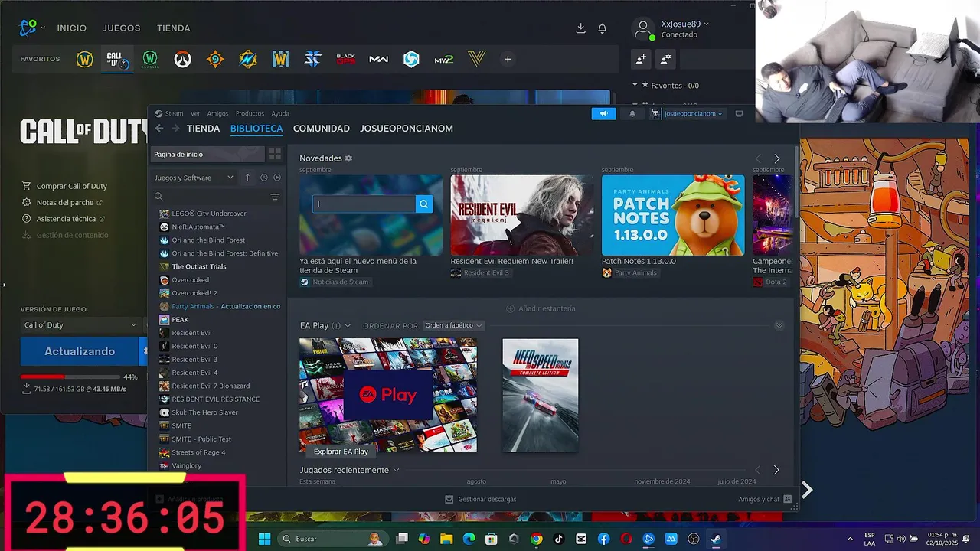Open Heroes of the Storm favorite icon
This screenshot has width=980, height=551.
point(411,59)
